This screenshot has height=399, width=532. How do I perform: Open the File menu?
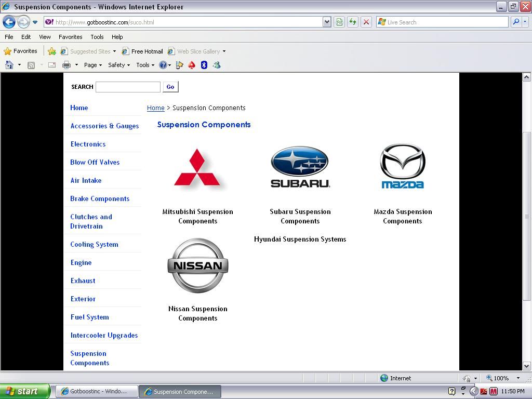tap(9, 37)
